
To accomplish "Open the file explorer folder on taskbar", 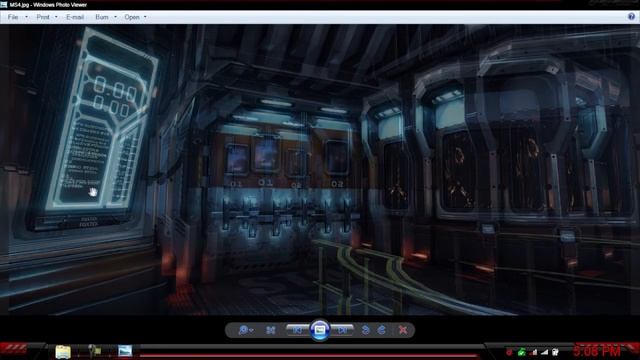I will (x=63, y=351).
